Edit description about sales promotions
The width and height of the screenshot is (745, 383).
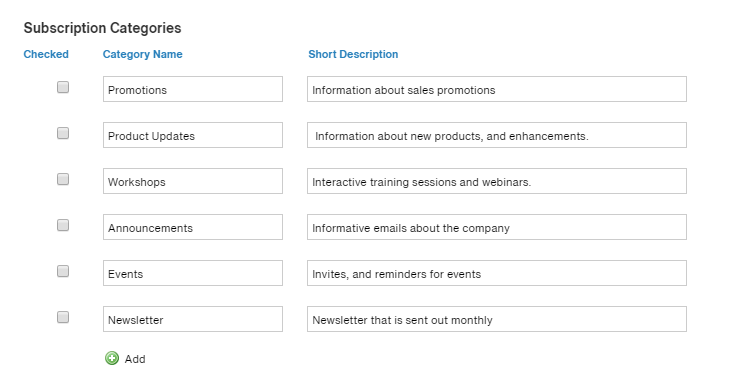tap(497, 89)
